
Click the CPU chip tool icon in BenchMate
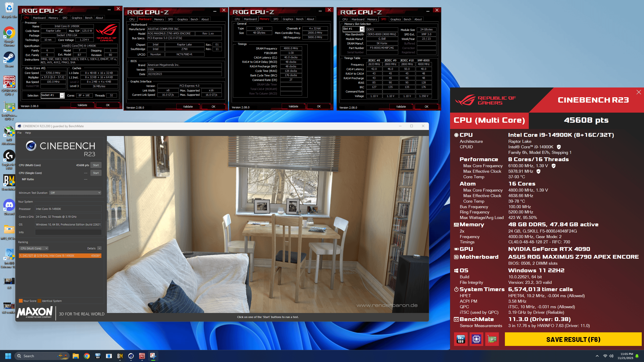click(x=476, y=339)
